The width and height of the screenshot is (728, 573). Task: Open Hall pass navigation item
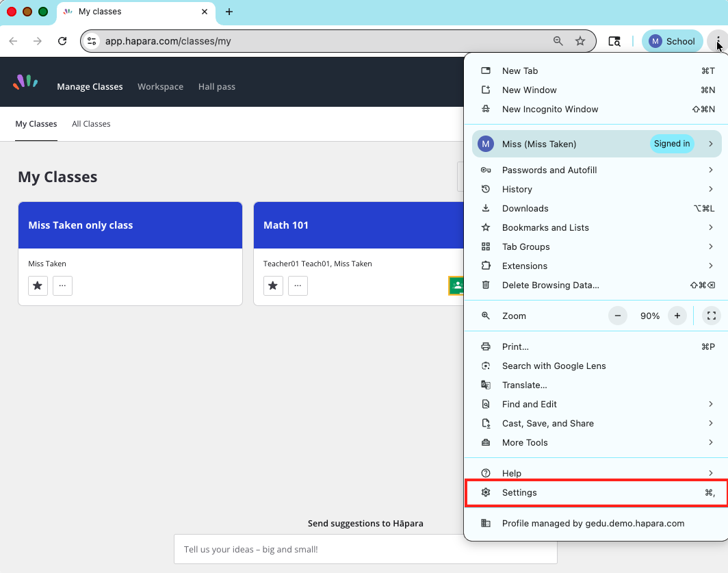pyautogui.click(x=217, y=87)
